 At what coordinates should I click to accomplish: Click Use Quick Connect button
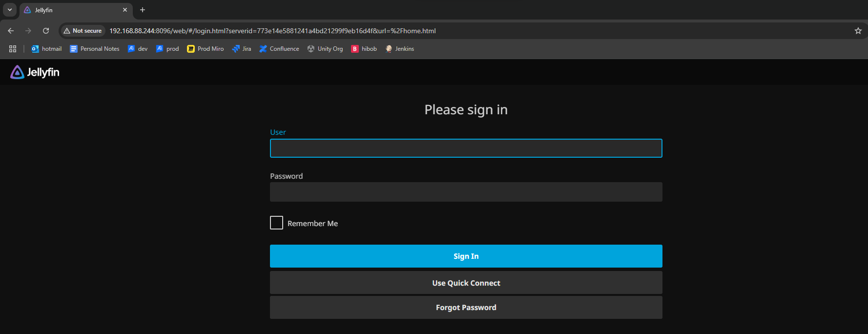pos(466,283)
